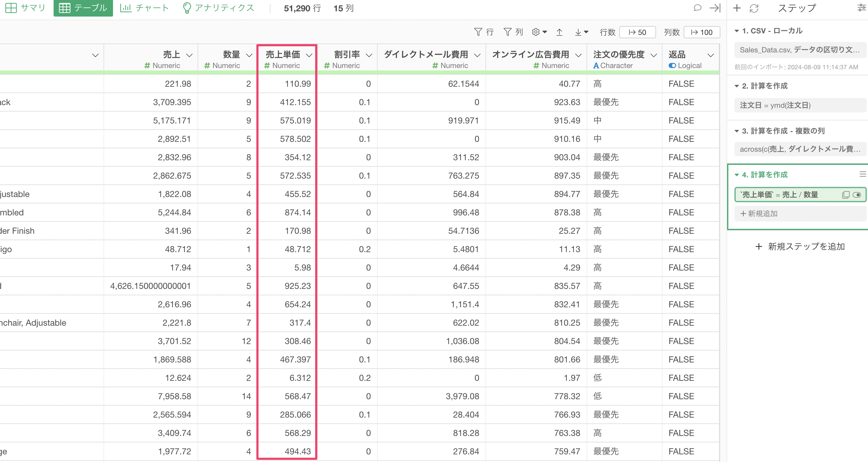The width and height of the screenshot is (868, 462).
Task: Click the 注文の優先度 column title
Action: 619,55
